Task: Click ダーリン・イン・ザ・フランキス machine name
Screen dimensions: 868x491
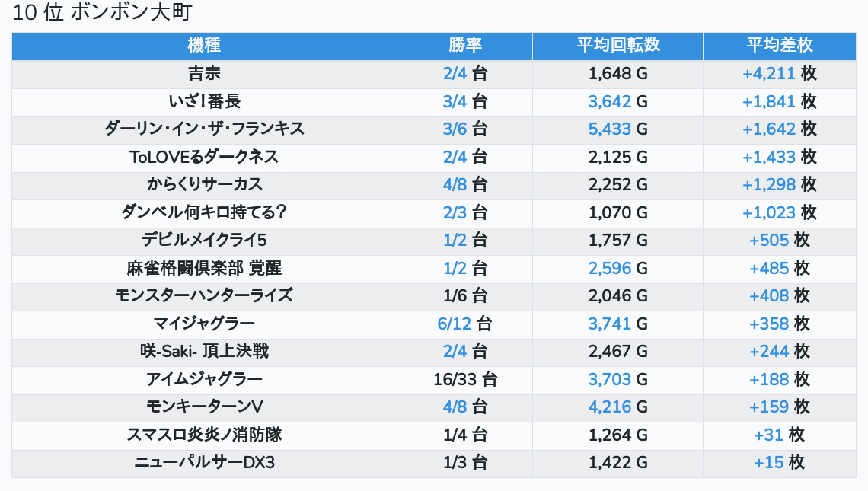Action: 204,129
